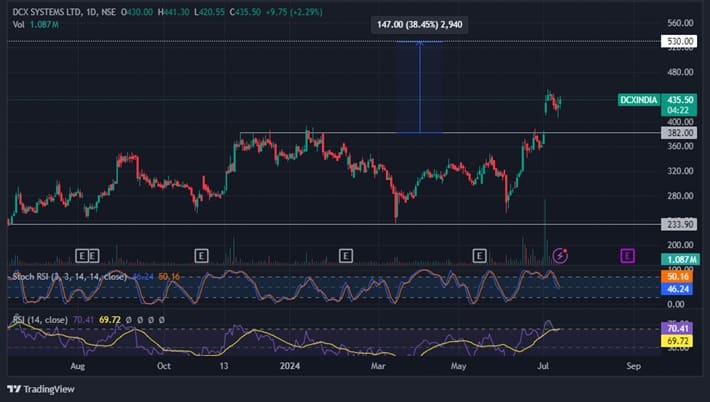Click the earnings E marker between 2024 and Mar
710x402 pixels.
point(345,256)
